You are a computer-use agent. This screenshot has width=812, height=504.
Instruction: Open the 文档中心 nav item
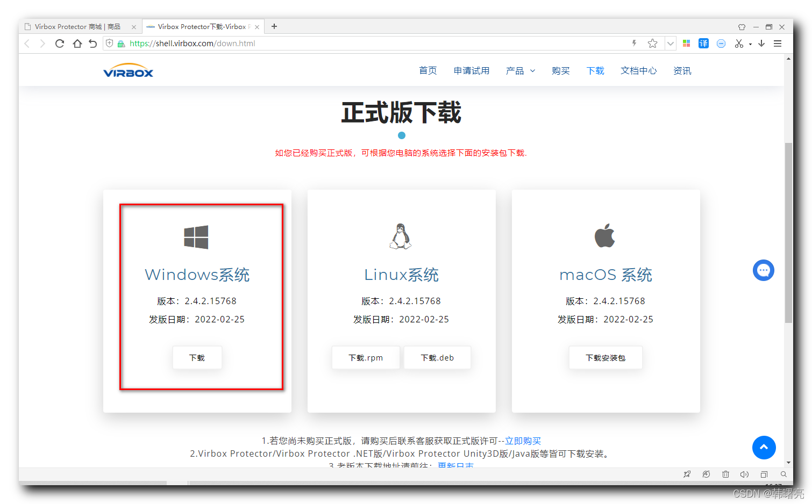click(639, 71)
